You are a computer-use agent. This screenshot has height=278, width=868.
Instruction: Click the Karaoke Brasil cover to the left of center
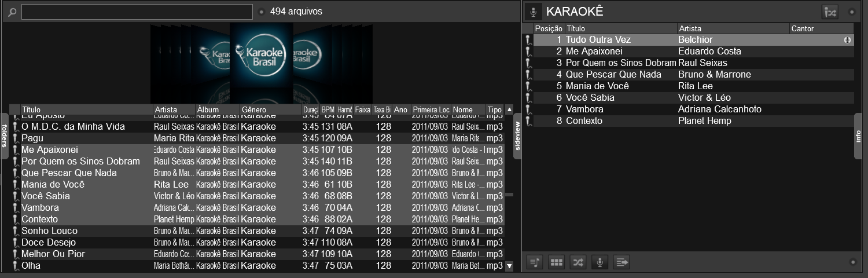click(214, 56)
